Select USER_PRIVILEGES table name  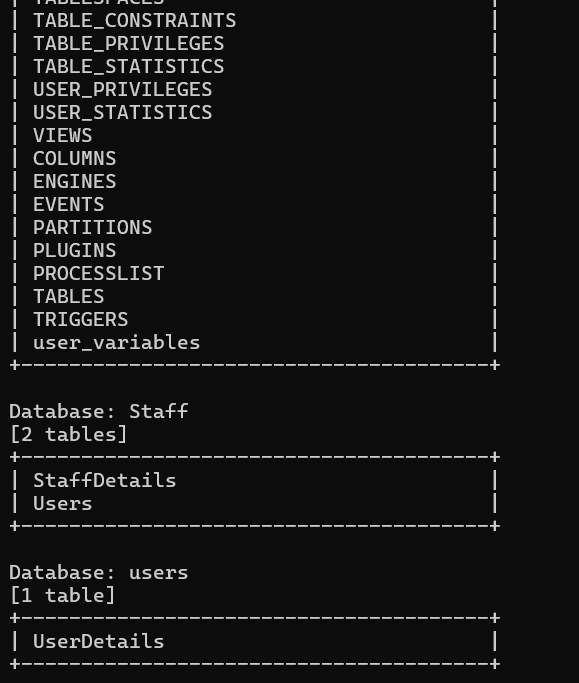122,90
